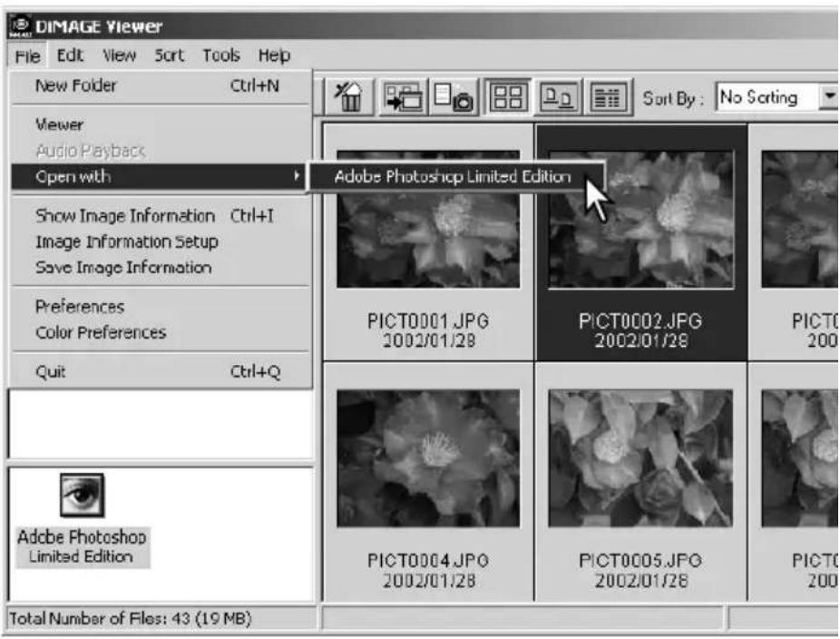Choose Save Image Information
The width and height of the screenshot is (840, 639).
point(161,268)
